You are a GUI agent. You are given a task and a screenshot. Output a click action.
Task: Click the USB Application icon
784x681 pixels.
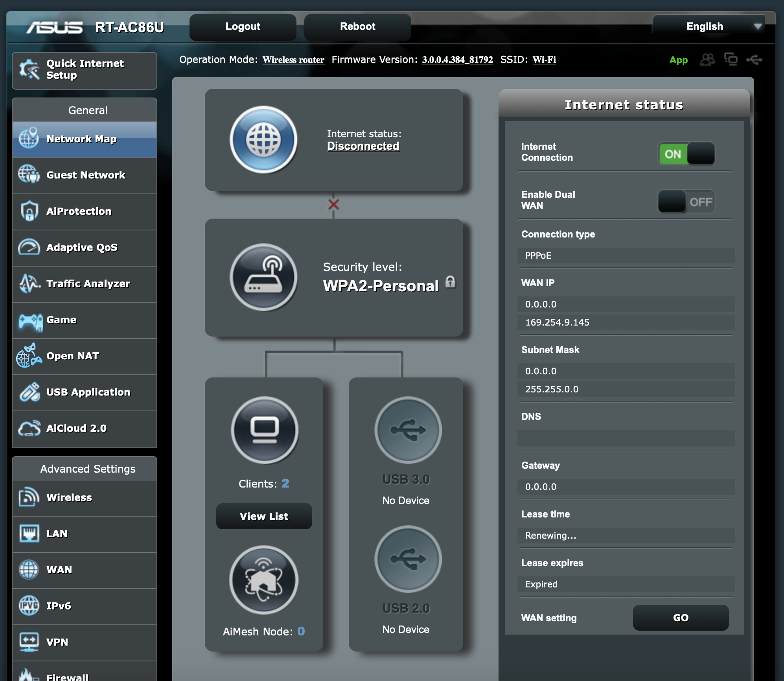coord(29,392)
